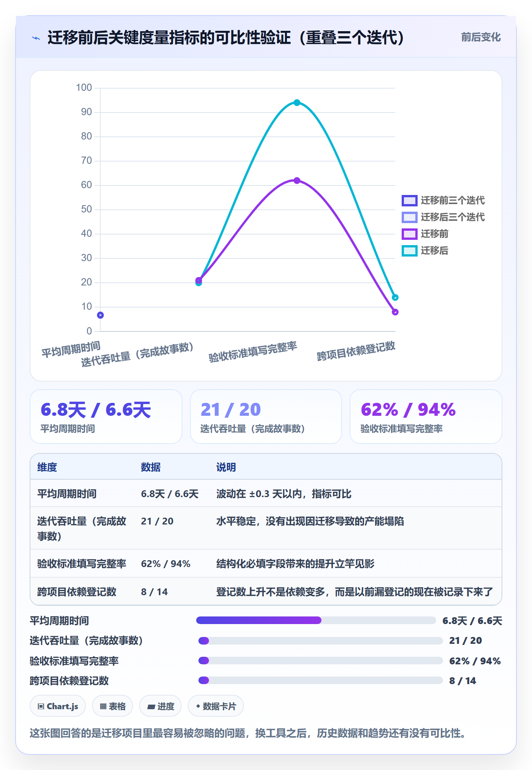Click the 说明 table column header
This screenshot has height=770, width=532.
(226, 467)
